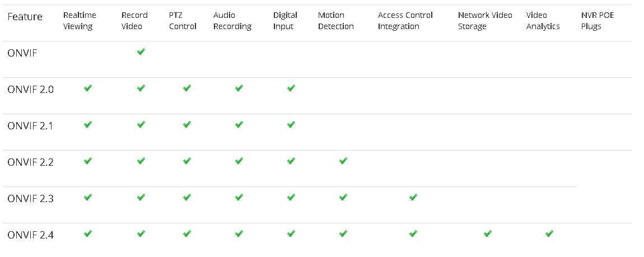Click ONVIF 2.4 Video Analytics checkmark
644x257 pixels.
[x=549, y=233]
